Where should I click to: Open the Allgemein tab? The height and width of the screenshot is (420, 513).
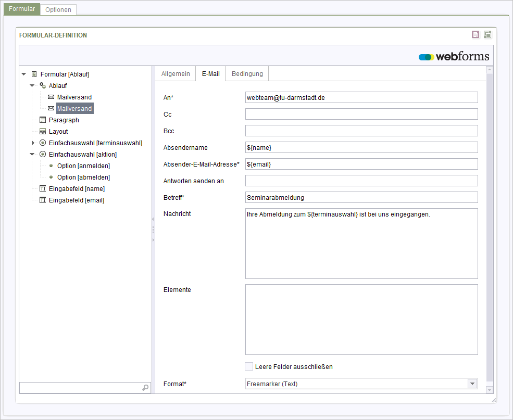[176, 73]
